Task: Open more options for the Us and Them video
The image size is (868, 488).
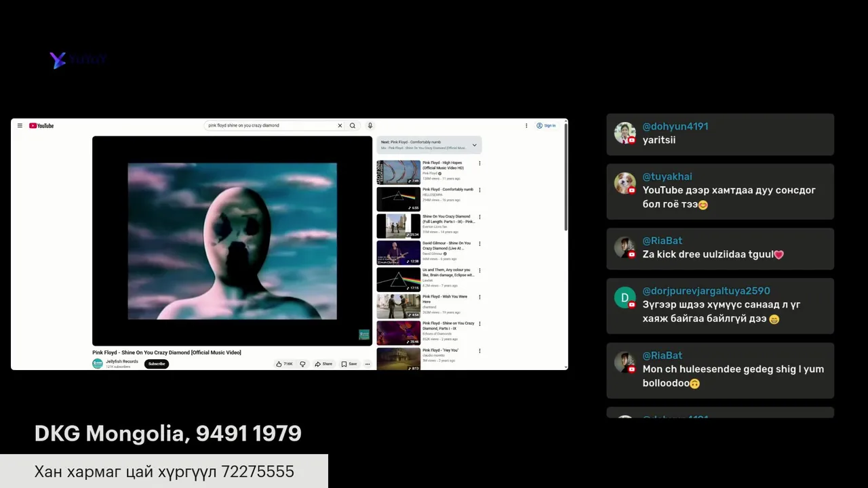Action: point(479,270)
